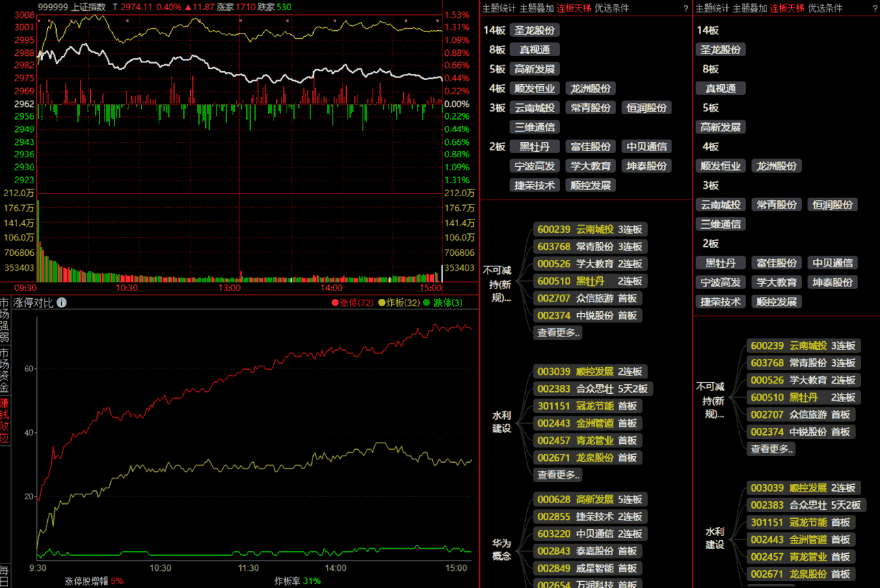
Task: Click 顺控发展 ladder button in rightmost panel
Action: pyautogui.click(x=777, y=302)
